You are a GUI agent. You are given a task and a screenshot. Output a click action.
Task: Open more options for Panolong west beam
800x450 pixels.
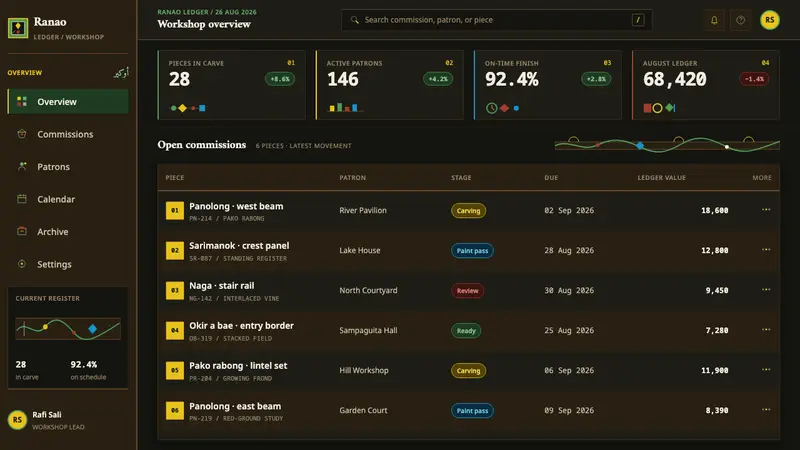click(x=766, y=210)
